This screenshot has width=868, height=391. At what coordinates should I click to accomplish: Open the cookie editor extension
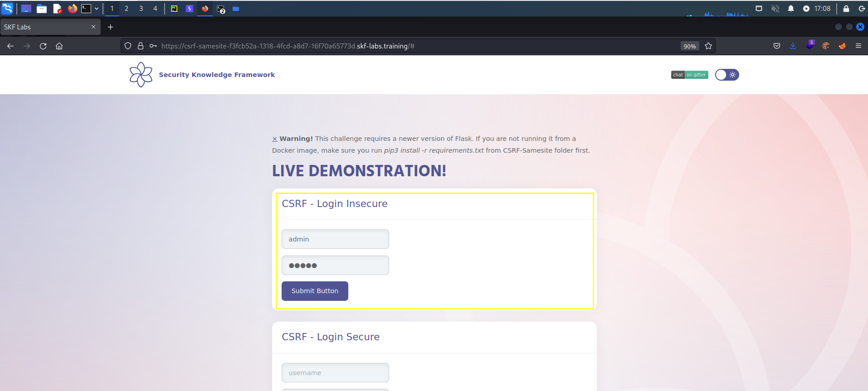826,46
